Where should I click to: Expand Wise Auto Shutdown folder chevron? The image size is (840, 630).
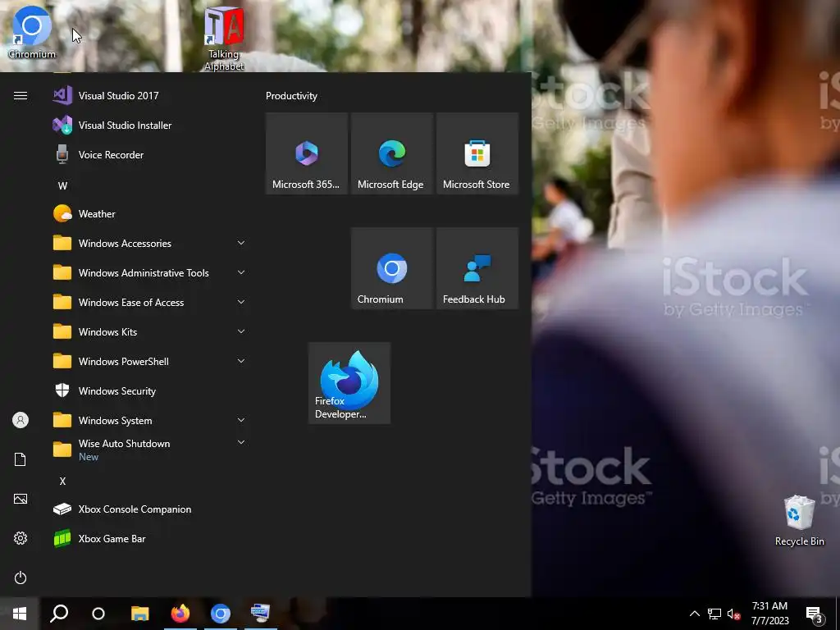click(241, 442)
